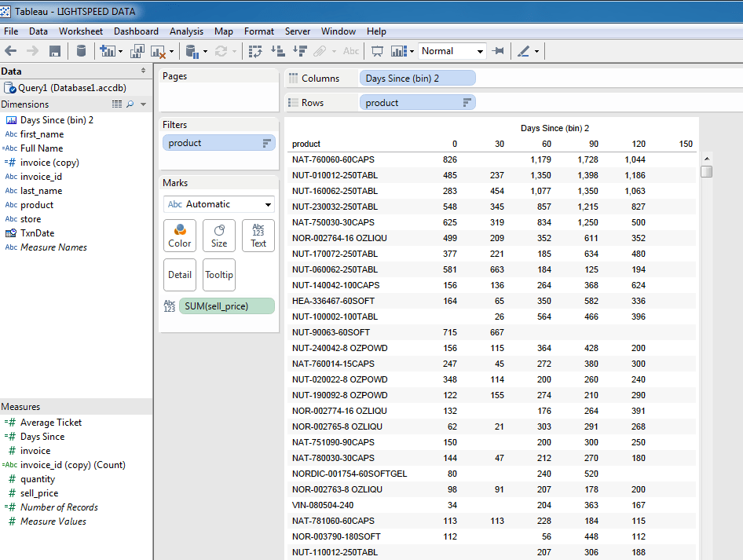Screen dimensions: 743x560
Task: Click the Presentation Mode icon
Action: tap(377, 51)
